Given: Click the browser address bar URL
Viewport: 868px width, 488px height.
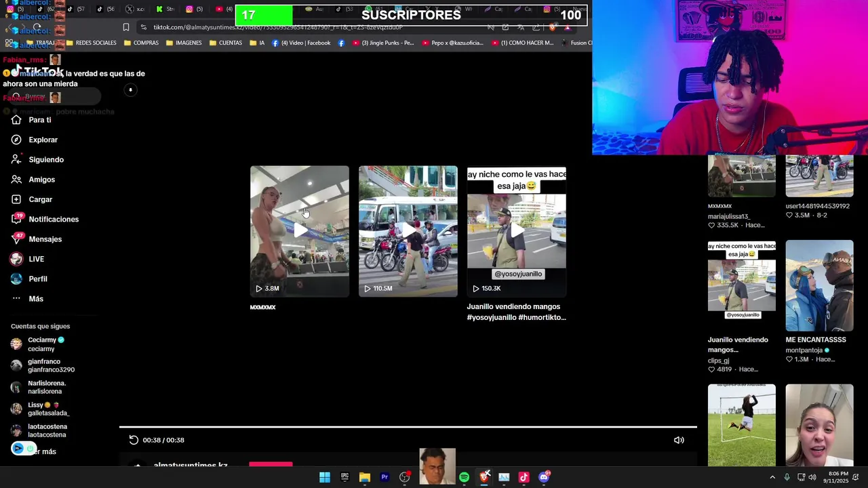Looking at the screenshot, I should 278,27.
